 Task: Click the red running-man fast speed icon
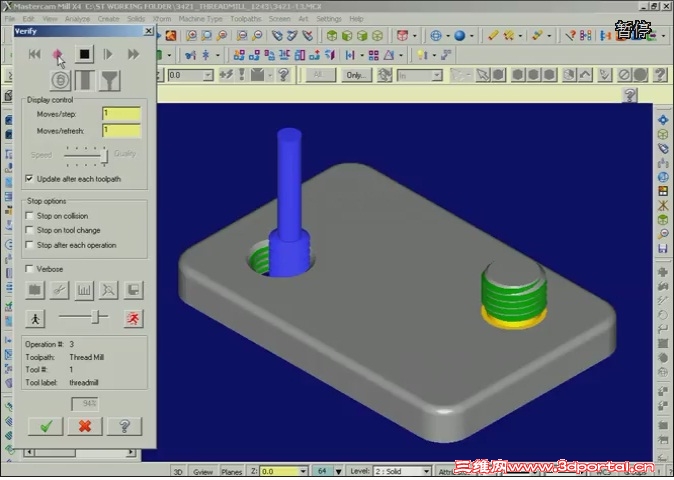click(134, 319)
